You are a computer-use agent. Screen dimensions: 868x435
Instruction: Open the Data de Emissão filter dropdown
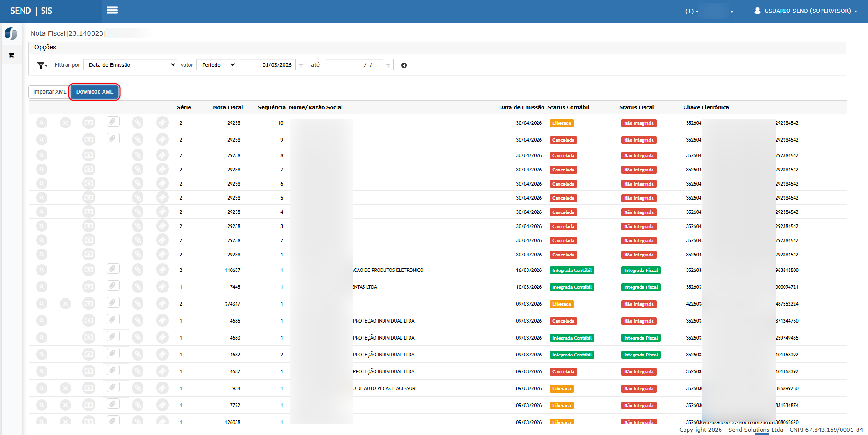(x=130, y=65)
